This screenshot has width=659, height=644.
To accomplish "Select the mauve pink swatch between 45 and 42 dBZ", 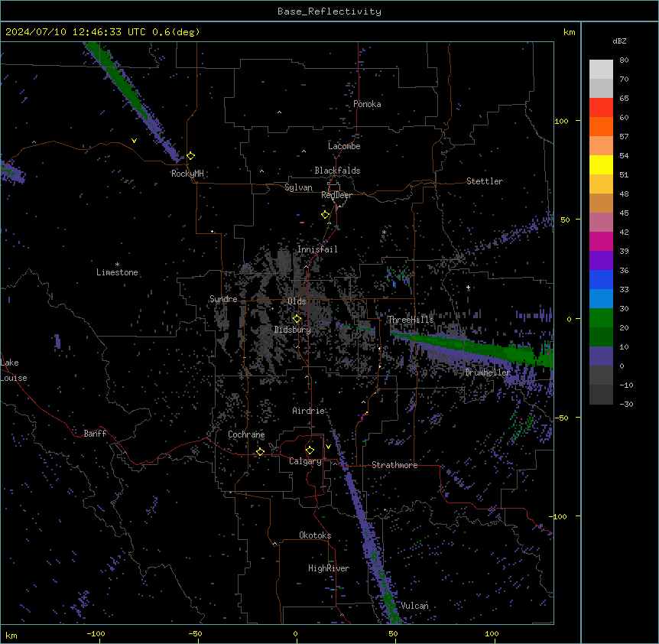I will coord(601,222).
